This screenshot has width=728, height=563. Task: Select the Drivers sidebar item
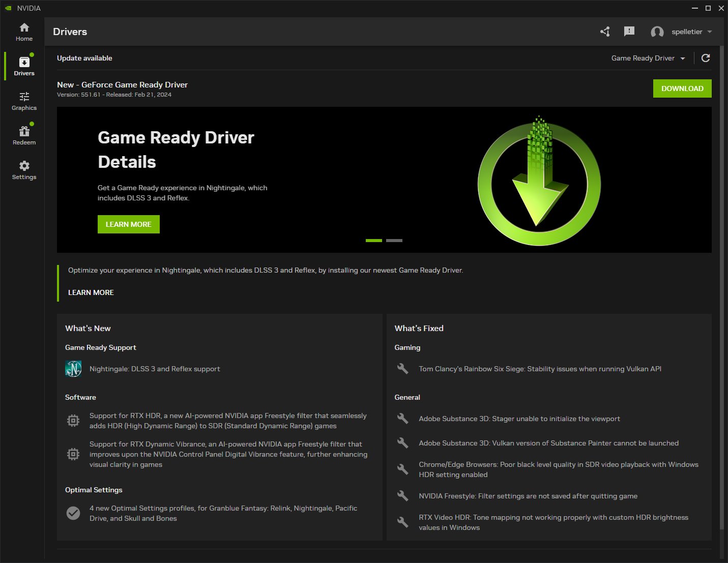[24, 66]
